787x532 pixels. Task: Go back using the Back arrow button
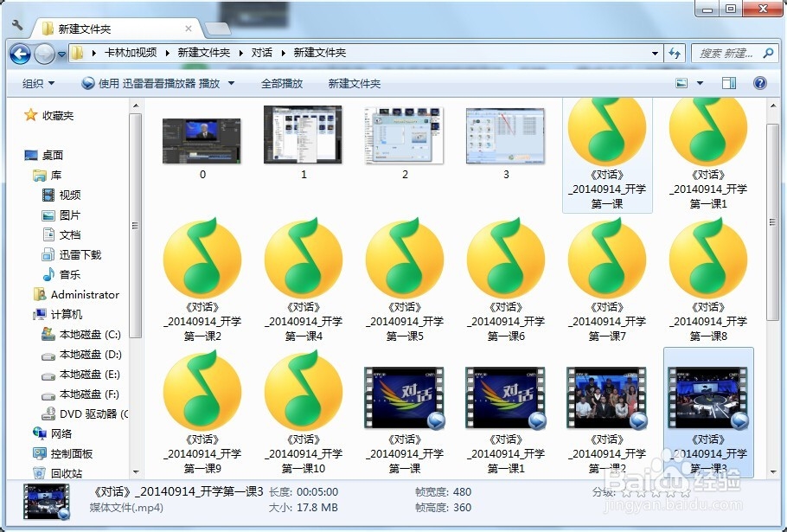click(20, 54)
